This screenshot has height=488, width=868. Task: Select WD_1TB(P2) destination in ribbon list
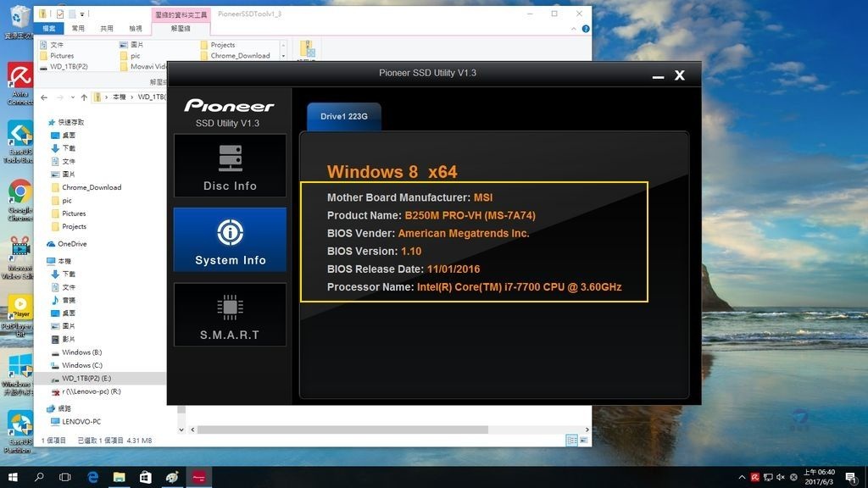(64, 66)
